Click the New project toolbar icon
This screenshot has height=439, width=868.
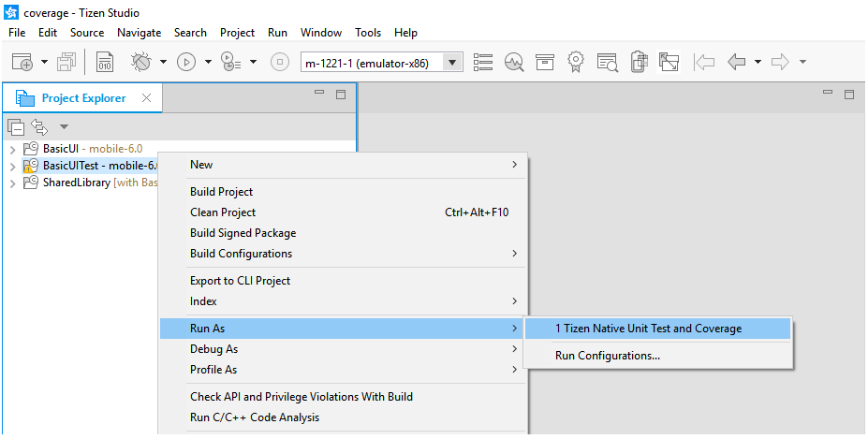[x=22, y=63]
